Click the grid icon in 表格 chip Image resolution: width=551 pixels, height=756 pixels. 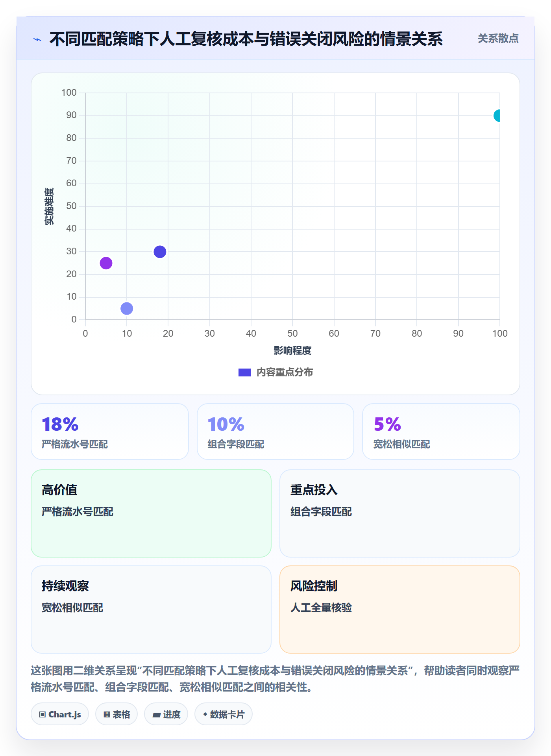click(x=107, y=715)
